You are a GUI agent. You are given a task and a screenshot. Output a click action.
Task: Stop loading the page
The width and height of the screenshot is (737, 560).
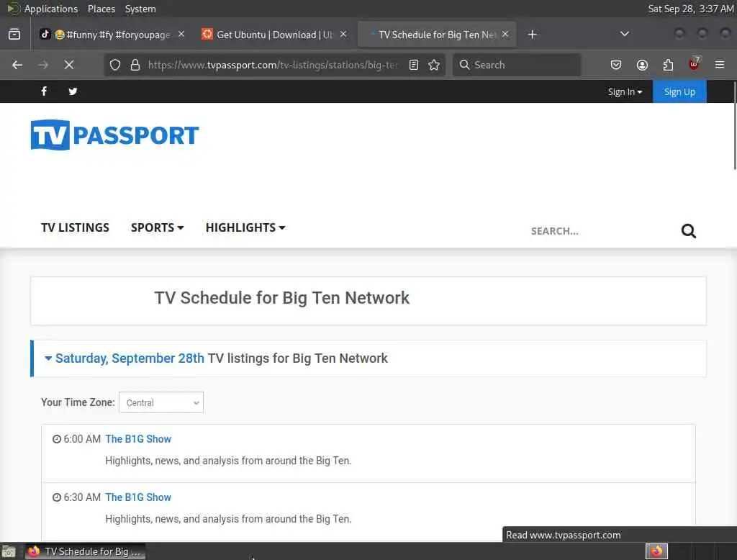click(69, 65)
